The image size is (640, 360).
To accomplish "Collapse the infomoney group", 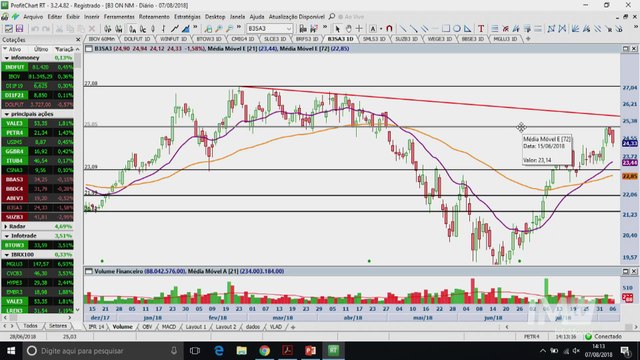I will (7, 58).
